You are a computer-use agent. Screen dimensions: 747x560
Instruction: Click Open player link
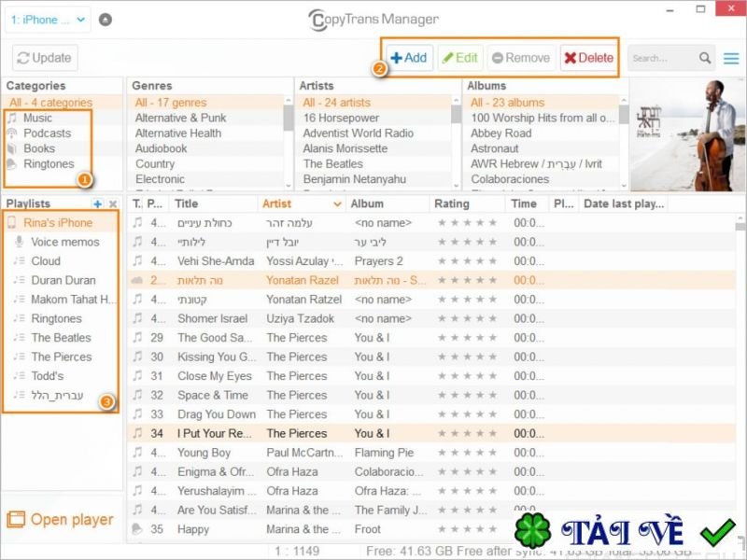click(x=61, y=519)
